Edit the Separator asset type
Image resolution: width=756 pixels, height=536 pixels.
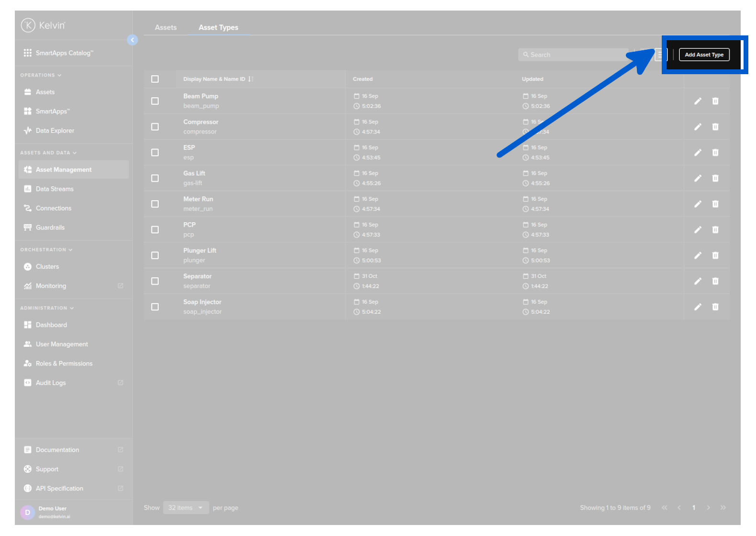pyautogui.click(x=698, y=281)
